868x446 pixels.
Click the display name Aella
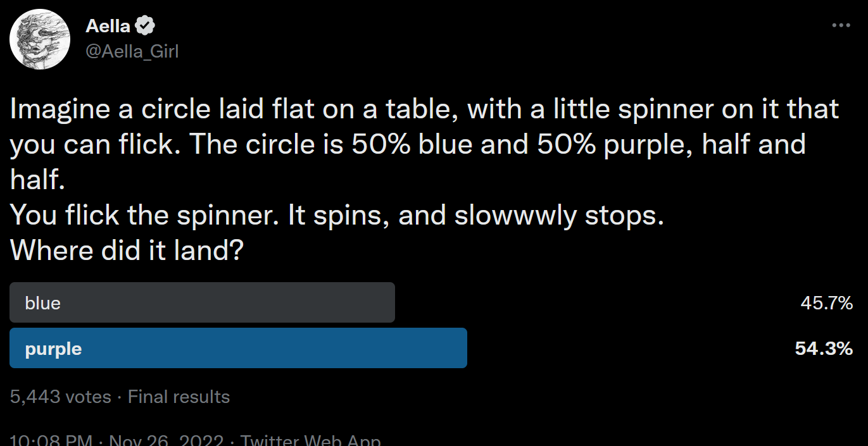coord(108,26)
